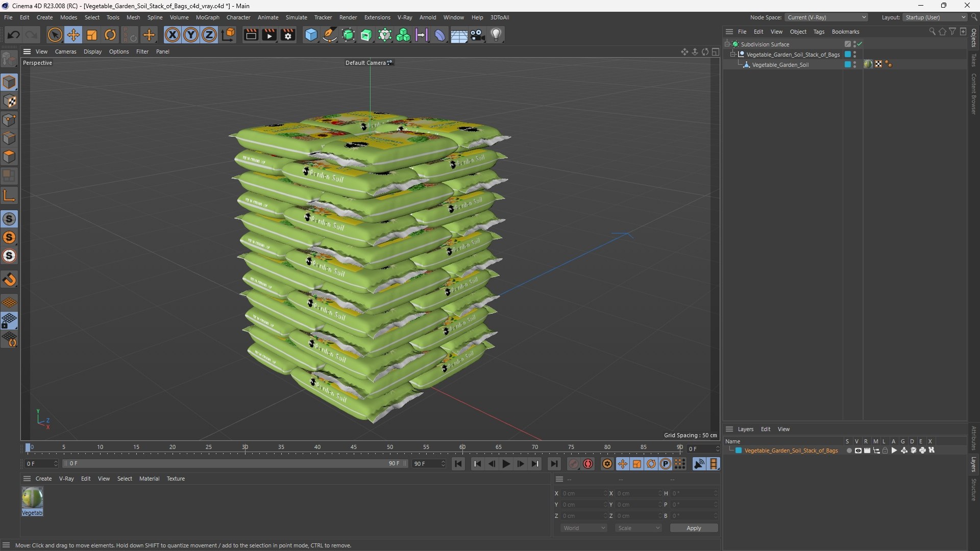Click the layer's blue color swatch
980x551 pixels.
pyautogui.click(x=738, y=450)
